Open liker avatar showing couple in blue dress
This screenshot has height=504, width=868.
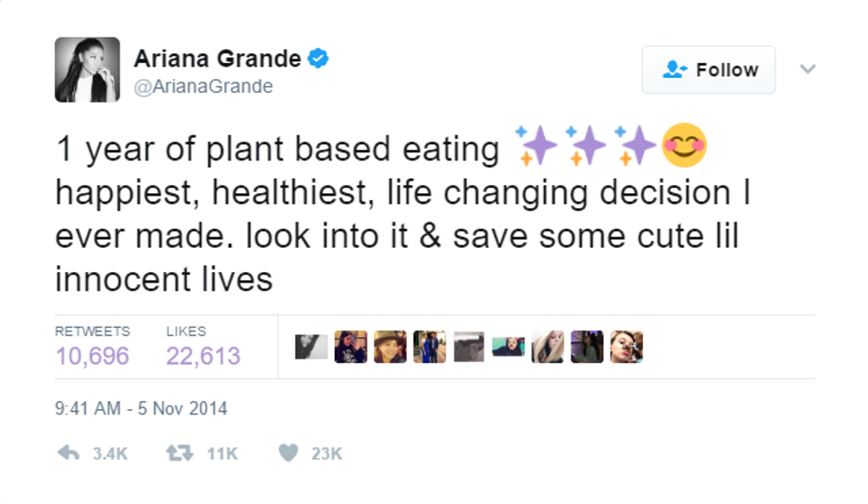click(430, 346)
